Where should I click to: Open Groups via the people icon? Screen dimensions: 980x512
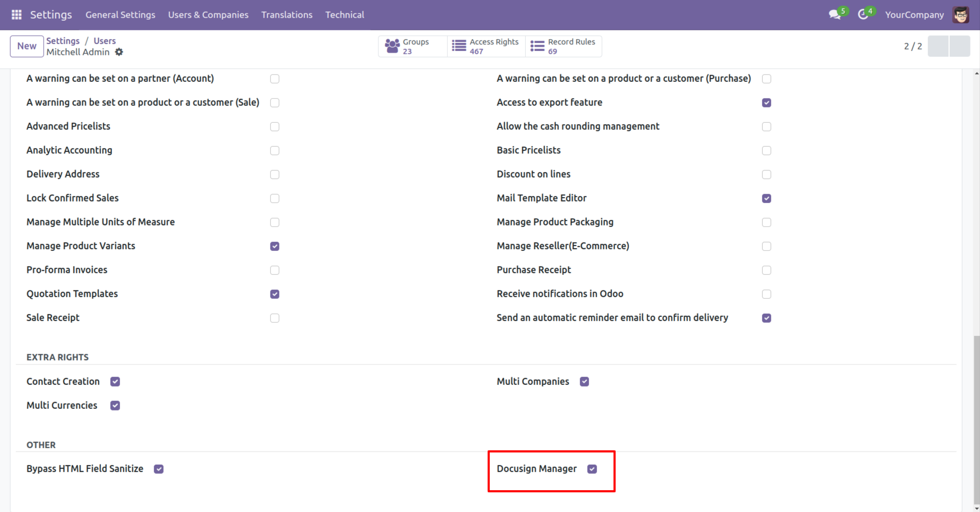tap(393, 46)
